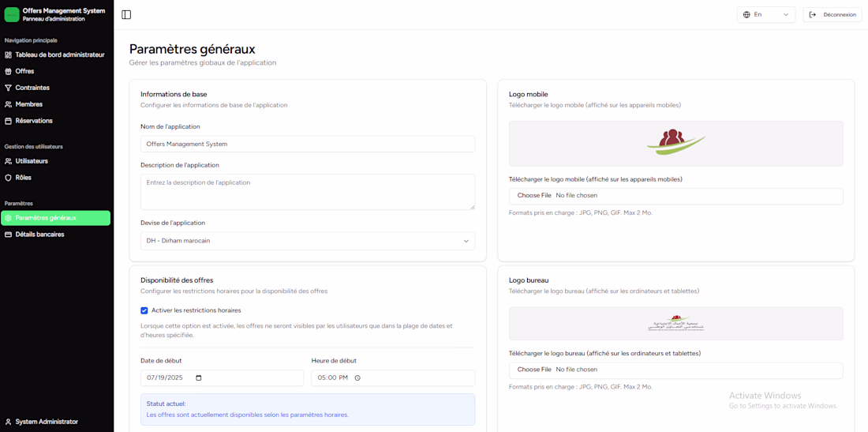This screenshot has width=868, height=432.
Task: Navigate to the Réservations page
Action: pos(34,121)
